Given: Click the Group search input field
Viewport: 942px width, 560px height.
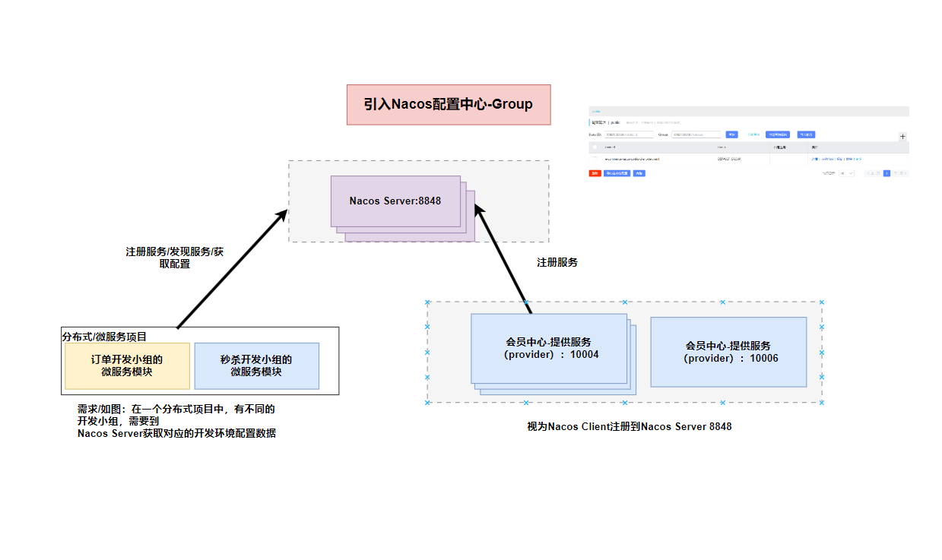Looking at the screenshot, I should 696,134.
